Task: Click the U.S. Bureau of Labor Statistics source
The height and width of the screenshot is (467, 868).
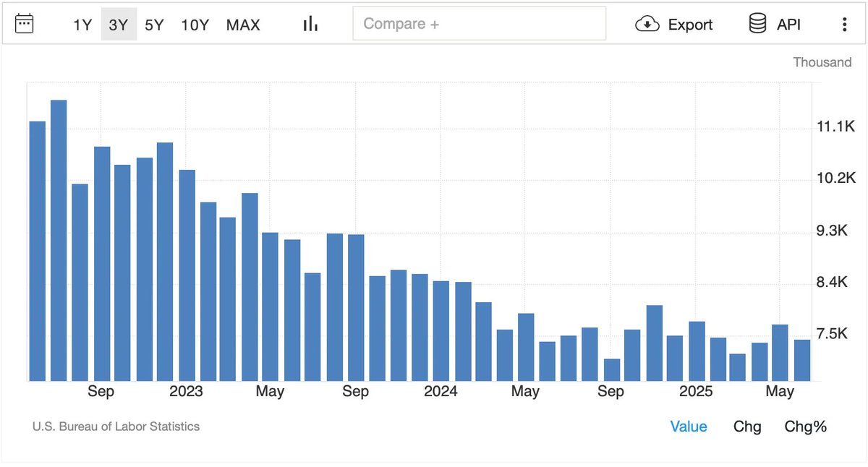Action: point(116,427)
